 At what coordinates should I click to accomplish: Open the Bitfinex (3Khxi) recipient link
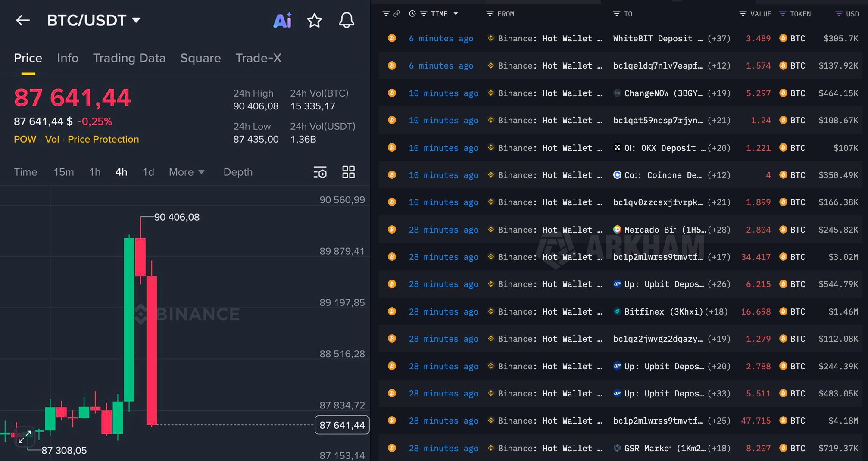click(x=664, y=311)
